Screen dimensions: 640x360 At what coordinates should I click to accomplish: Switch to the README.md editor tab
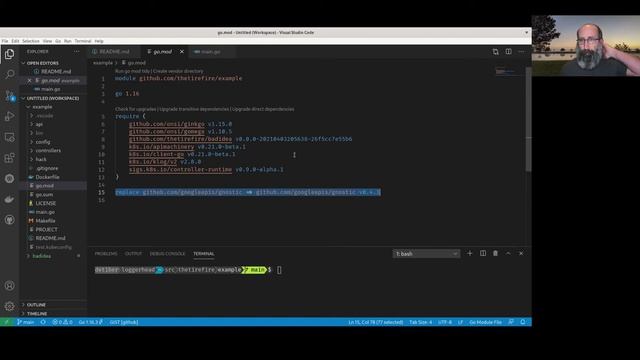[x=114, y=52]
